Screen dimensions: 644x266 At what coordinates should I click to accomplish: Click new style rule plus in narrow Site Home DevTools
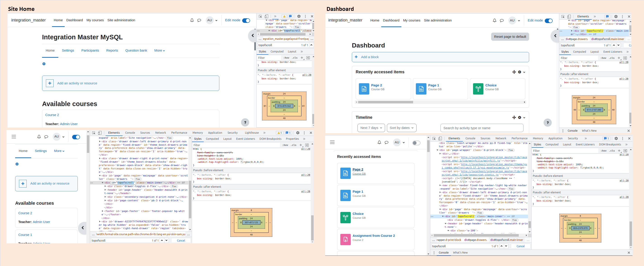pos(301,145)
